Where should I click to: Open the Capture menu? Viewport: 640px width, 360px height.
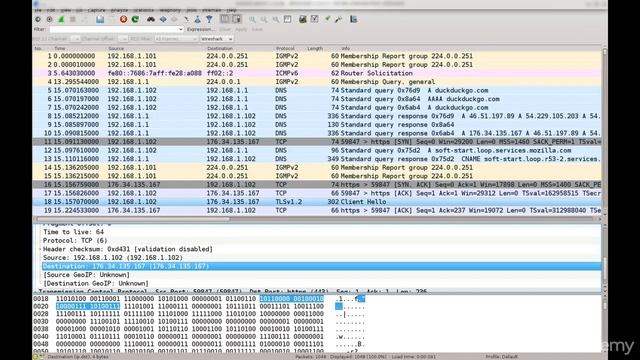pos(96,10)
